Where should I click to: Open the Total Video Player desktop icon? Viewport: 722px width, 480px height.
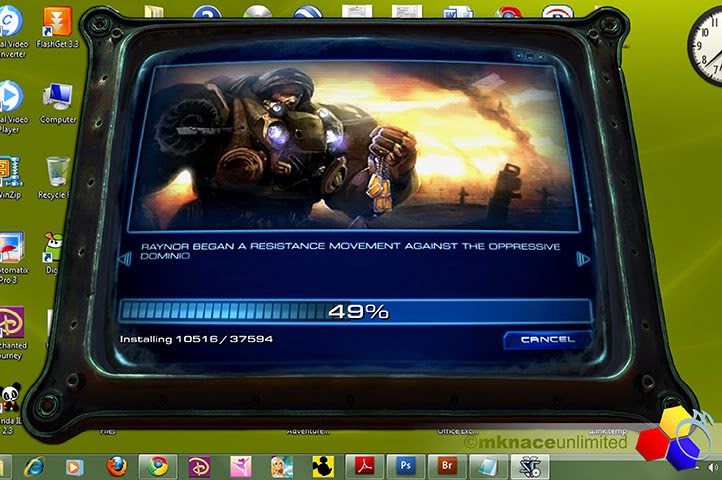[x=11, y=107]
